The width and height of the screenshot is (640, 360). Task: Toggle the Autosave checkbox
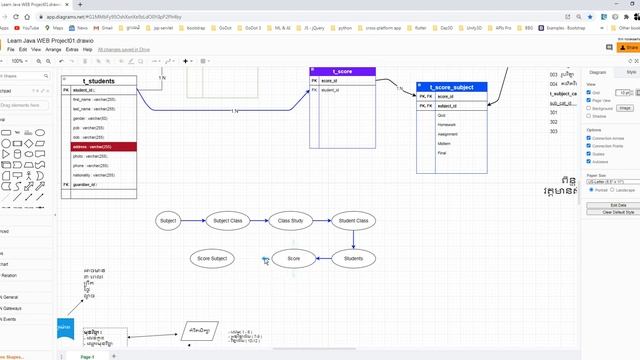(x=589, y=161)
